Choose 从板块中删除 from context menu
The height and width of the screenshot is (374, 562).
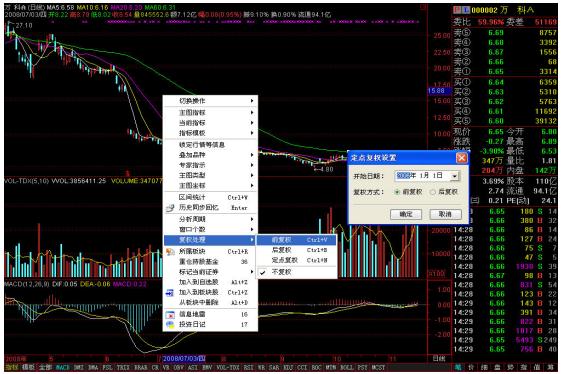pyautogui.click(x=210, y=303)
